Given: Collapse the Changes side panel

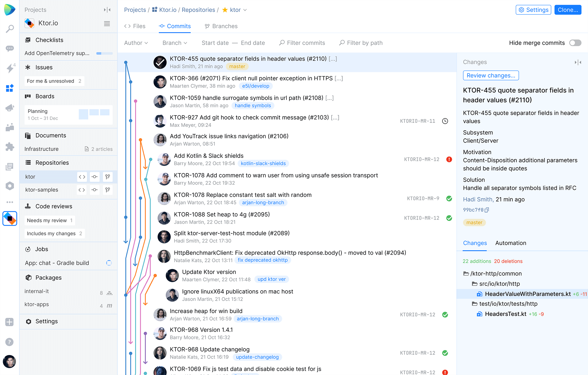Looking at the screenshot, I should pyautogui.click(x=578, y=62).
